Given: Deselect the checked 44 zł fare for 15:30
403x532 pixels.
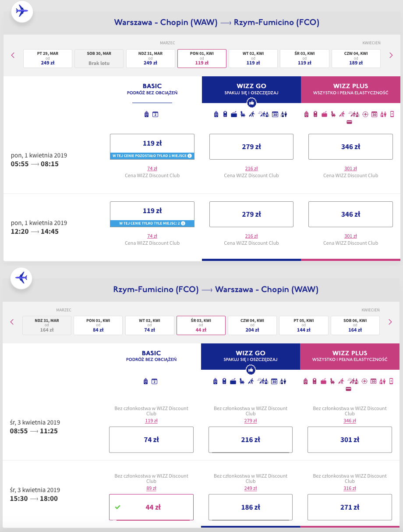Looking at the screenshot, I should tap(151, 507).
